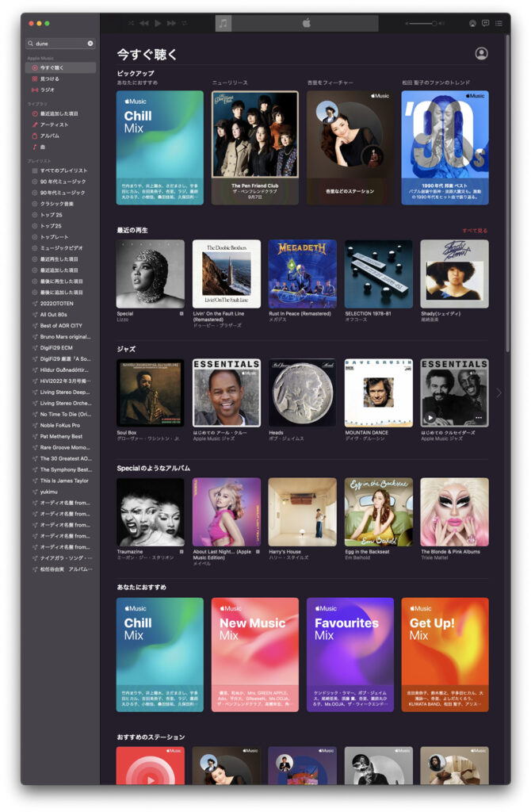Viewport: 531px width, 812px height.
Task: Skip forward with the next track button
Action: (x=171, y=23)
